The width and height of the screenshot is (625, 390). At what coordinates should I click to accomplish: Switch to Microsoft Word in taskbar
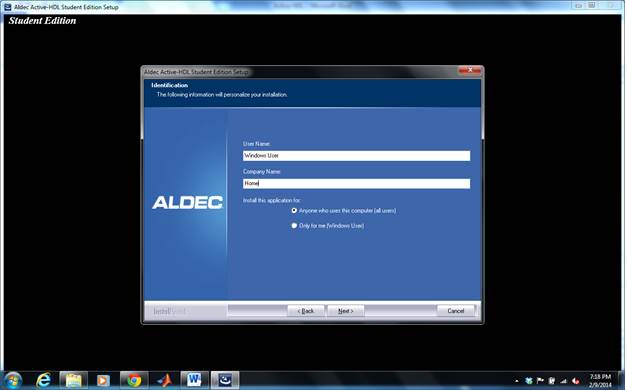(194, 380)
